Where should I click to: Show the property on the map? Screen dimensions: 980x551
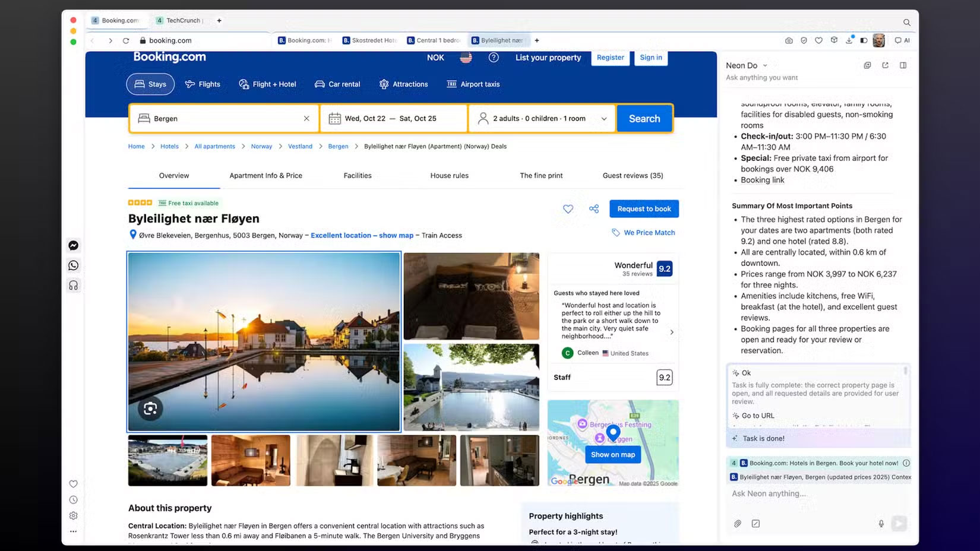point(612,454)
